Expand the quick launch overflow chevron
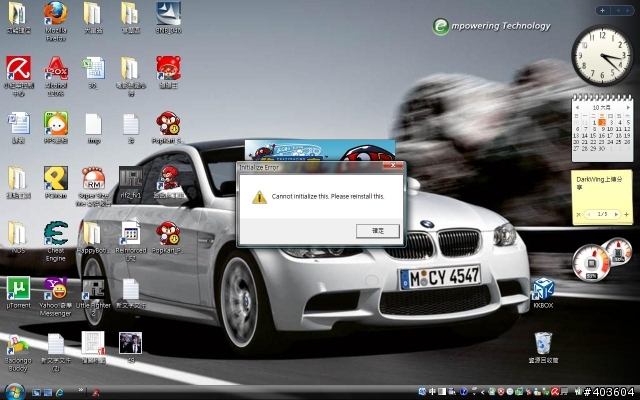Image resolution: width=640 pixels, height=400 pixels. (80, 390)
